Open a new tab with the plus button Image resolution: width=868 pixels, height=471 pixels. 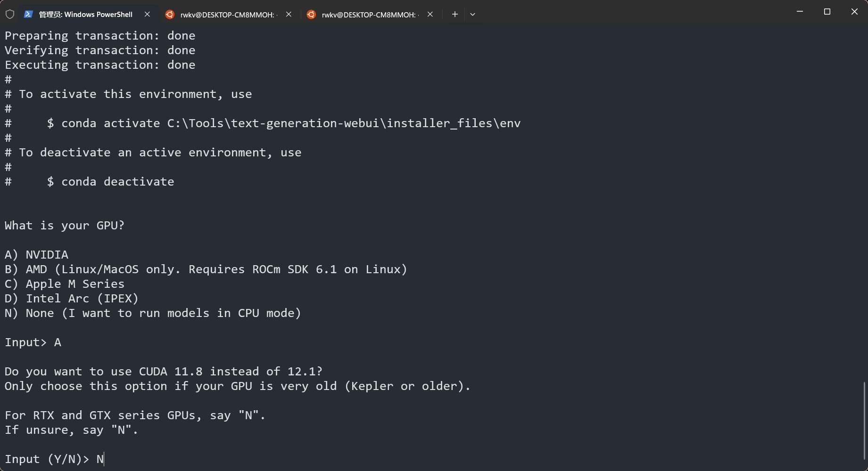point(455,14)
